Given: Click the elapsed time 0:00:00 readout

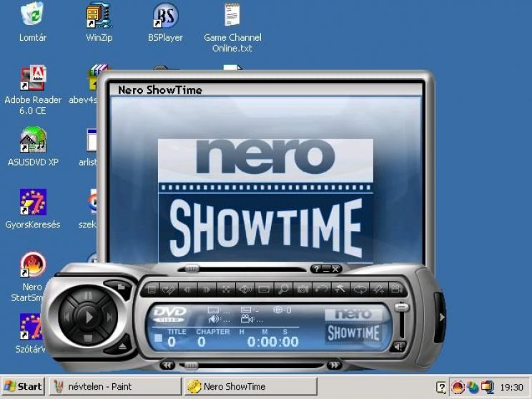Looking at the screenshot, I should (272, 342).
